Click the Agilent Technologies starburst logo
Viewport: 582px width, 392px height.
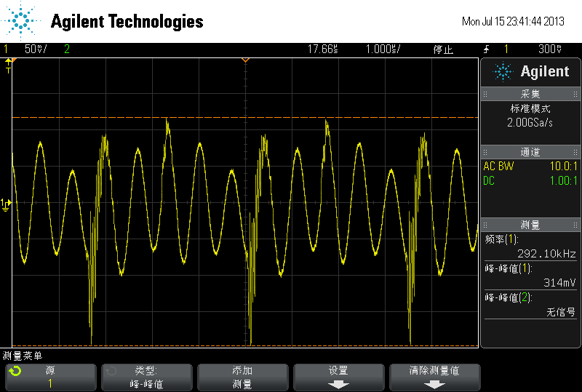click(20, 20)
